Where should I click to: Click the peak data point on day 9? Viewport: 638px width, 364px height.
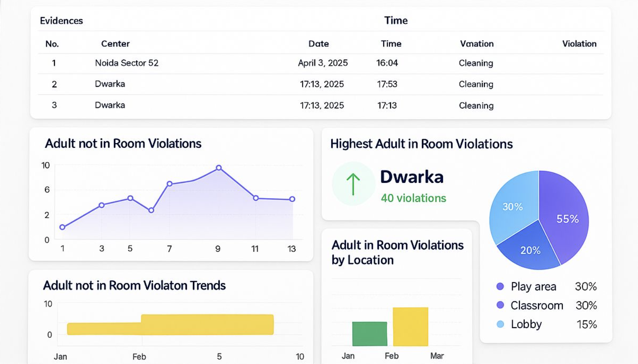(218, 167)
